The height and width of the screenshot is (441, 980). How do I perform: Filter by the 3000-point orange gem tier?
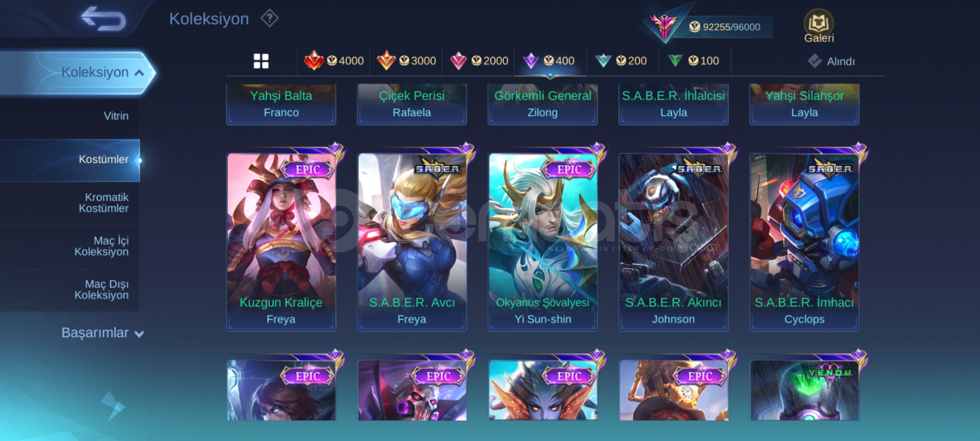tap(406, 61)
